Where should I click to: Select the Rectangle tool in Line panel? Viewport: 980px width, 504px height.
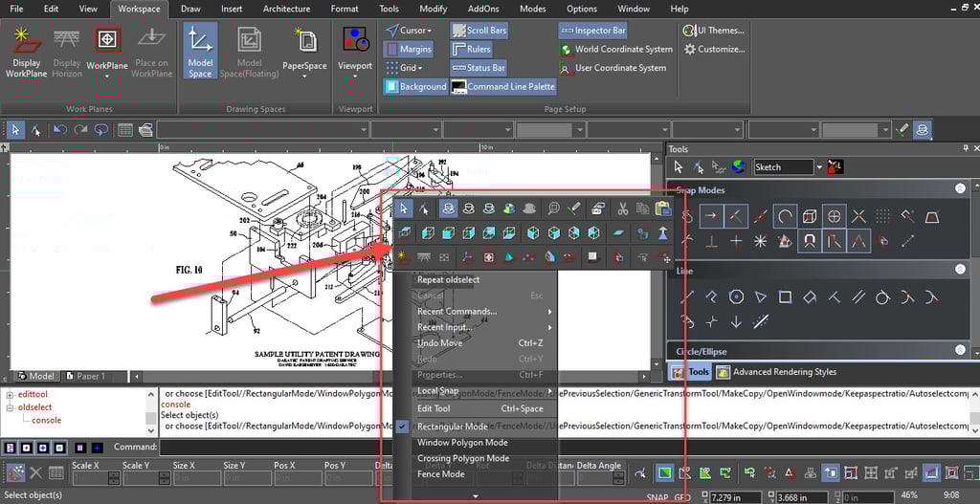(785, 297)
